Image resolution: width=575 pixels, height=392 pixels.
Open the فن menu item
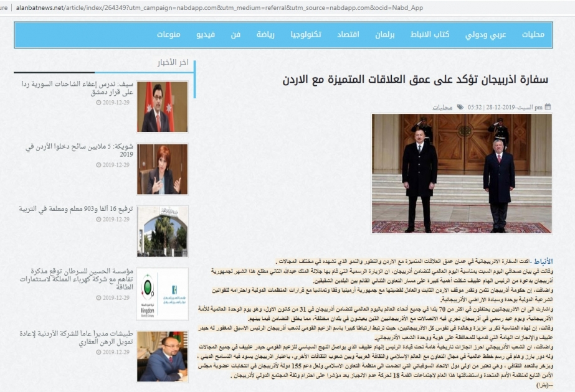pyautogui.click(x=235, y=34)
